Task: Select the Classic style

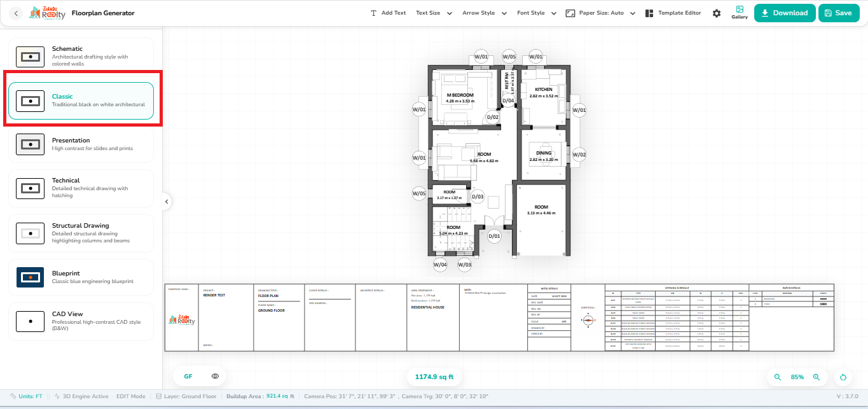Action: point(81,101)
